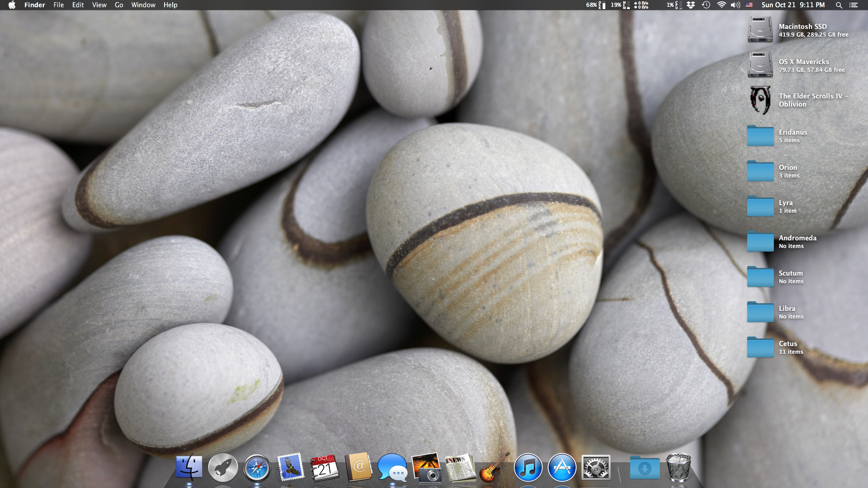
Task: Open the Wi-Fi status menu
Action: (721, 5)
